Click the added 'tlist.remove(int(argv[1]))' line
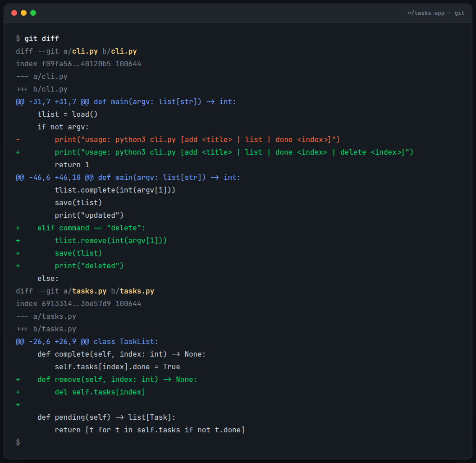This screenshot has height=463, width=476. click(x=92, y=241)
